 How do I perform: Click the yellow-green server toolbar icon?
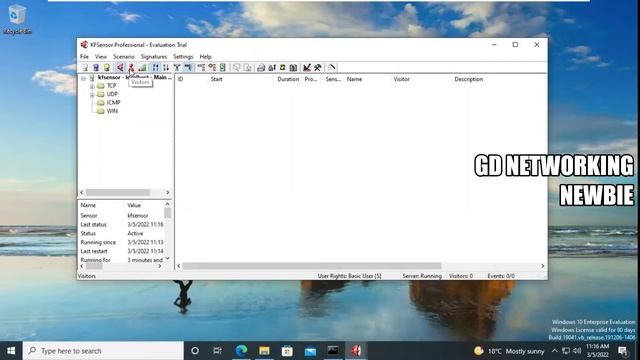[107, 67]
